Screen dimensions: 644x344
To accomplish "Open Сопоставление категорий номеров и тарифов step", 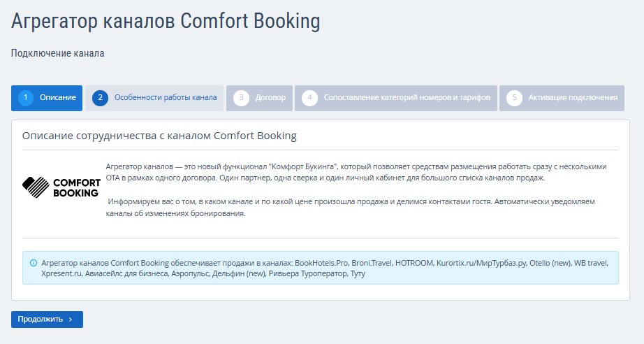I will click(407, 98).
